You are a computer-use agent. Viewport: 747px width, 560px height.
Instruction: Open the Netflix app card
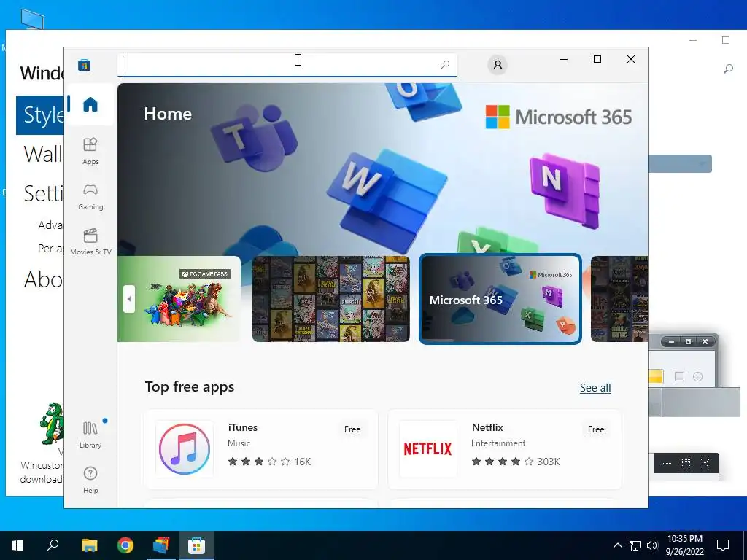[505, 449]
